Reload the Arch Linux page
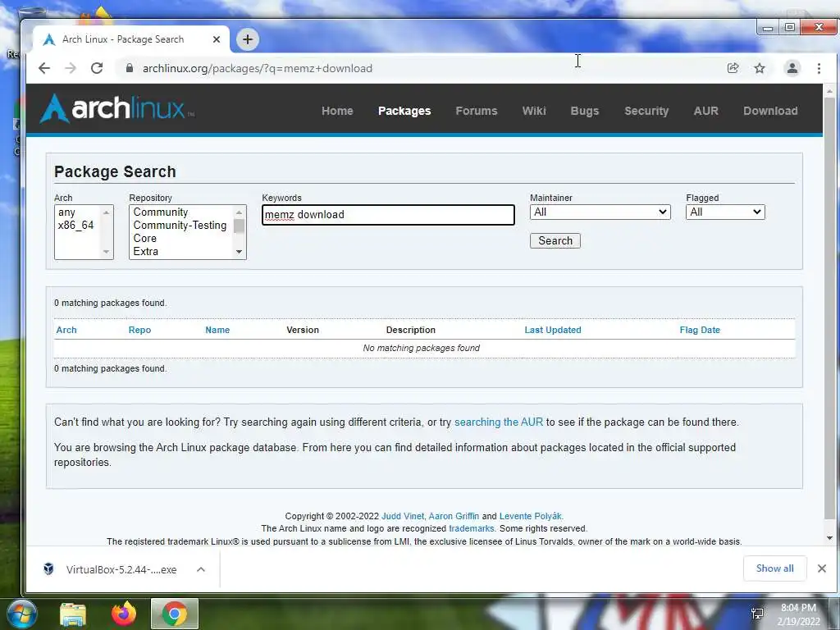Screen dimensions: 840x630 point(97,68)
